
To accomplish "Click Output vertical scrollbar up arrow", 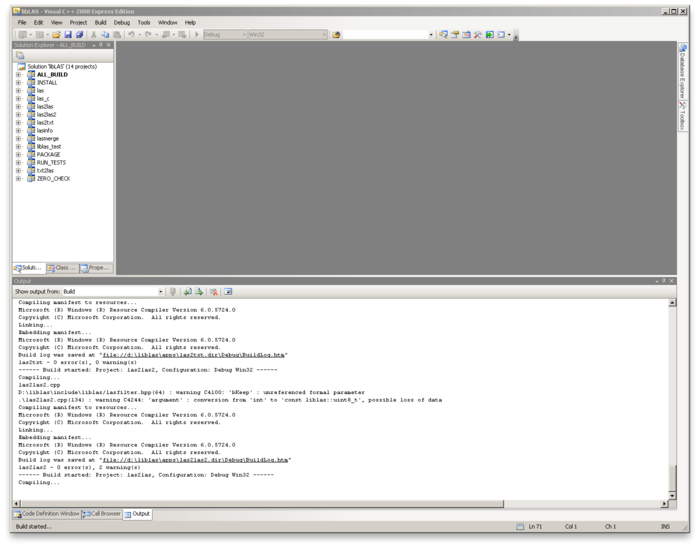I will [672, 303].
